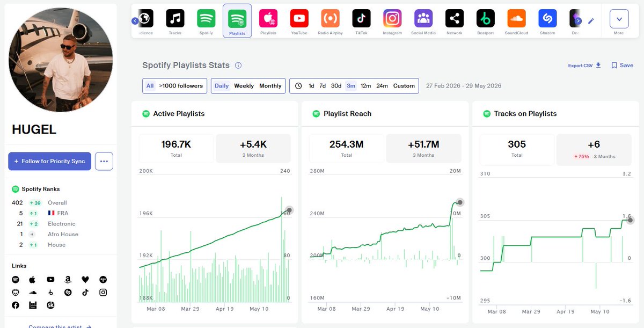Open the Shazam link under Links
644x328 pixels.
tap(68, 293)
